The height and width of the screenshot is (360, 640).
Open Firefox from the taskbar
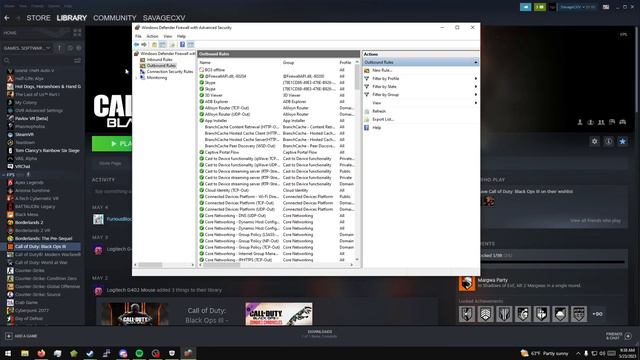(x=41, y=353)
